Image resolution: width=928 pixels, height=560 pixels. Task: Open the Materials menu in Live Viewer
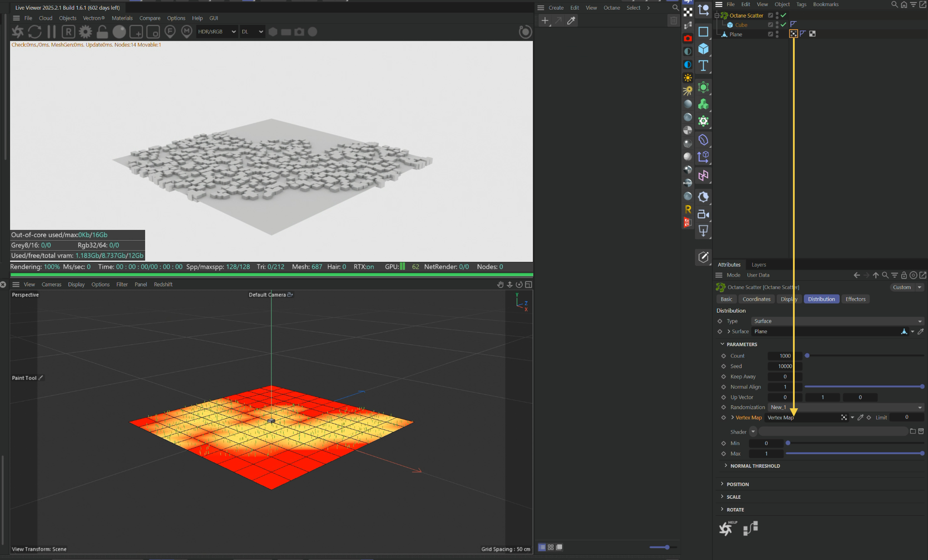pyautogui.click(x=122, y=18)
